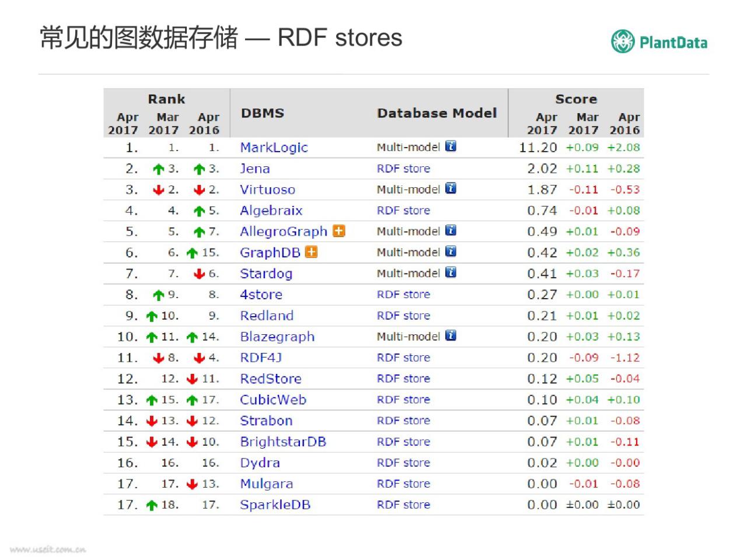Viewport: 747px width, 560px height.
Task: Click the green up arrow in Algebraix row
Action: [199, 211]
